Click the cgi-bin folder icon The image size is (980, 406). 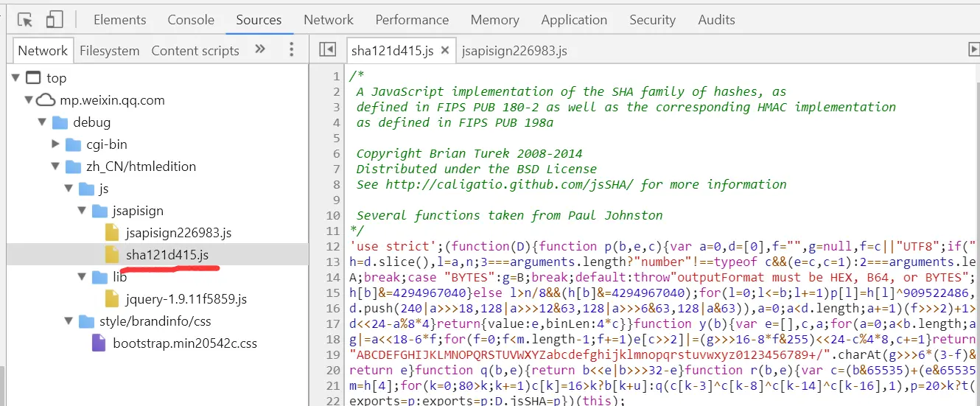point(73,144)
